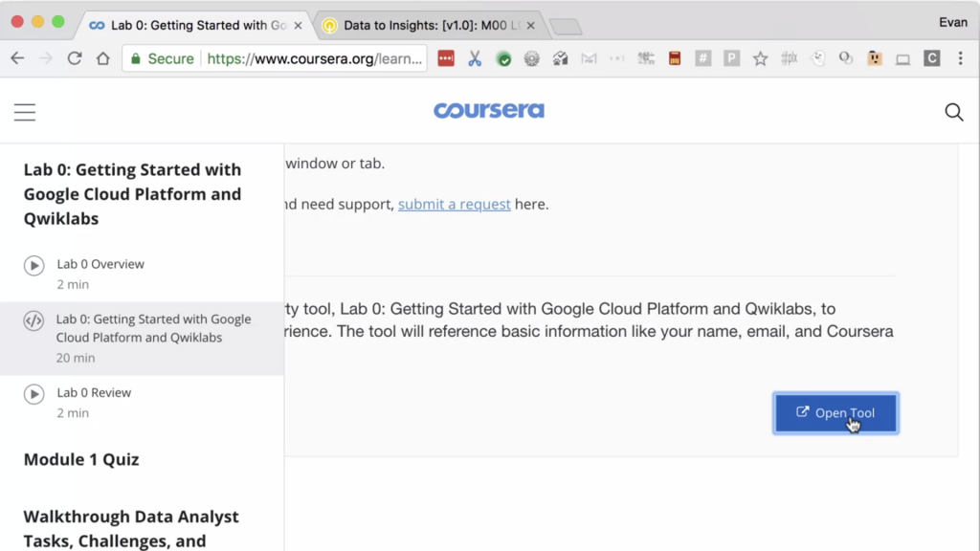Open Module 1 Quiz section

[x=81, y=460]
